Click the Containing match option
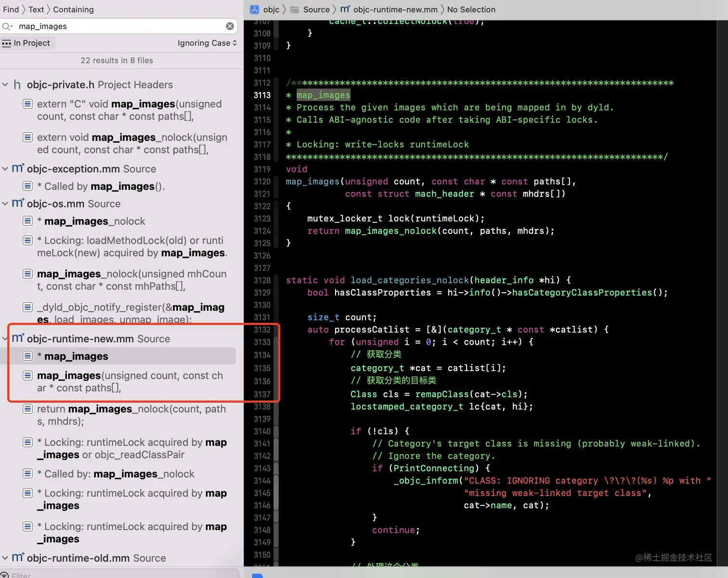This screenshot has width=728, height=578. click(73, 10)
